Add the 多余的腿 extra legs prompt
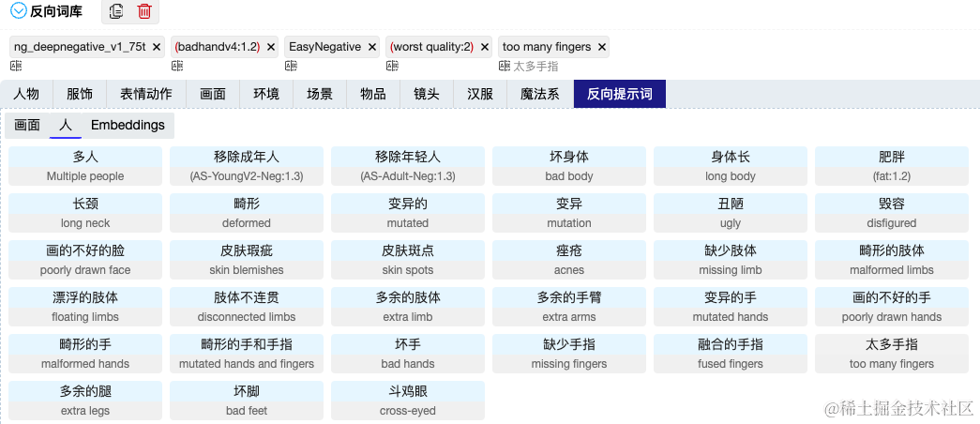 pos(85,401)
